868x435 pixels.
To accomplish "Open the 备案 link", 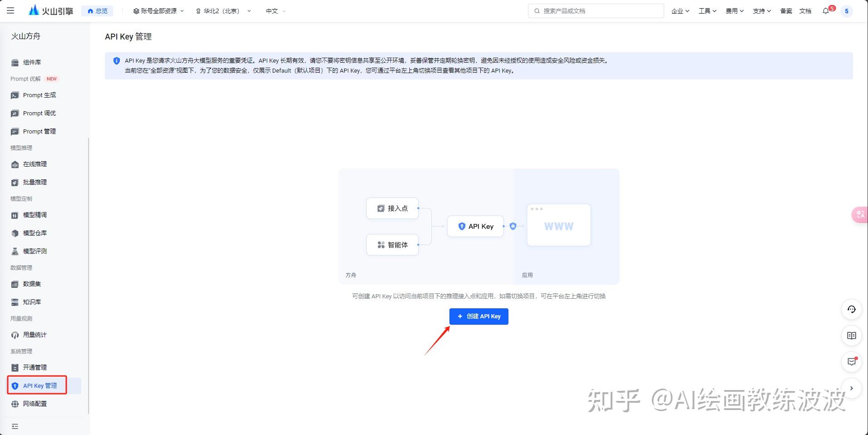I will 786,11.
